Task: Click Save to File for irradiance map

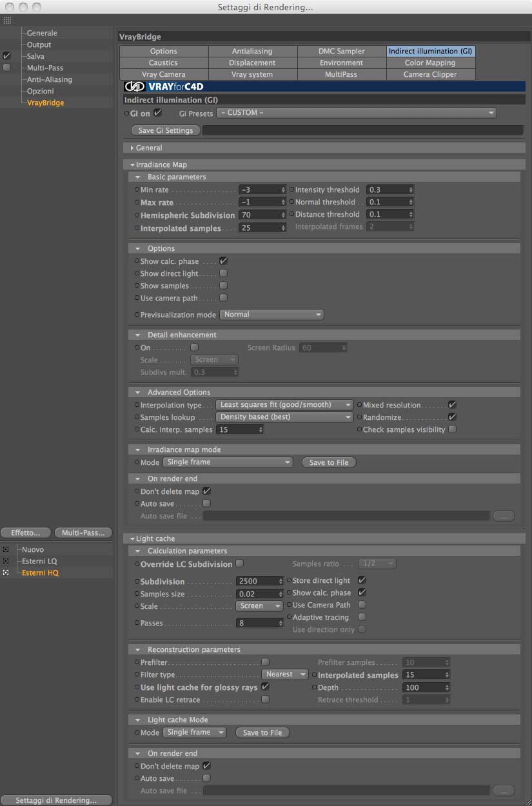Action: [329, 462]
